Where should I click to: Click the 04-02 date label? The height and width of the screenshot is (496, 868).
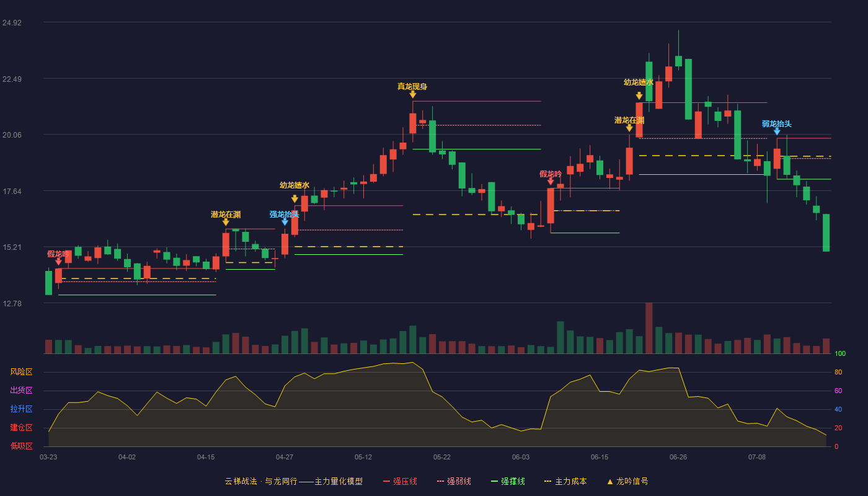point(127,457)
